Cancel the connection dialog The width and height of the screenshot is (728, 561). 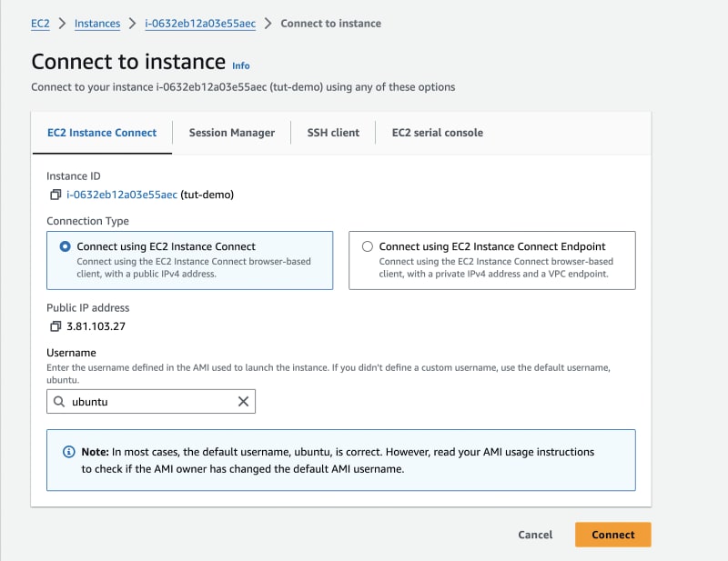[x=535, y=535]
